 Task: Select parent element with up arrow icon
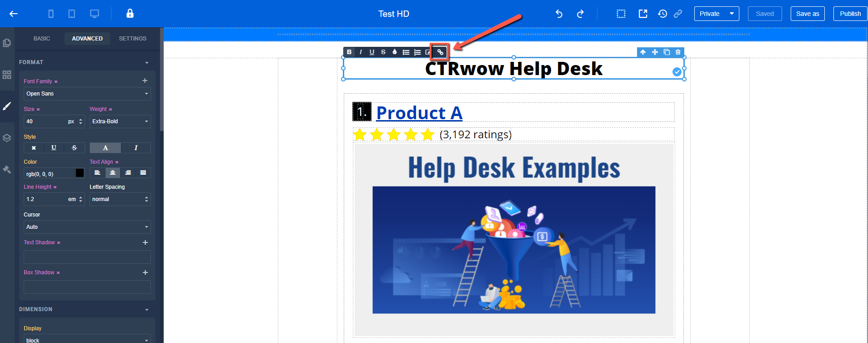[x=643, y=52]
